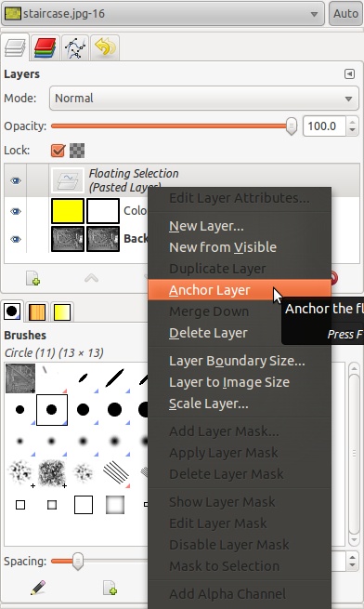Viewport: 364px width, 609px height.
Task: Click the edit brush pencil icon
Action: pos(38,588)
